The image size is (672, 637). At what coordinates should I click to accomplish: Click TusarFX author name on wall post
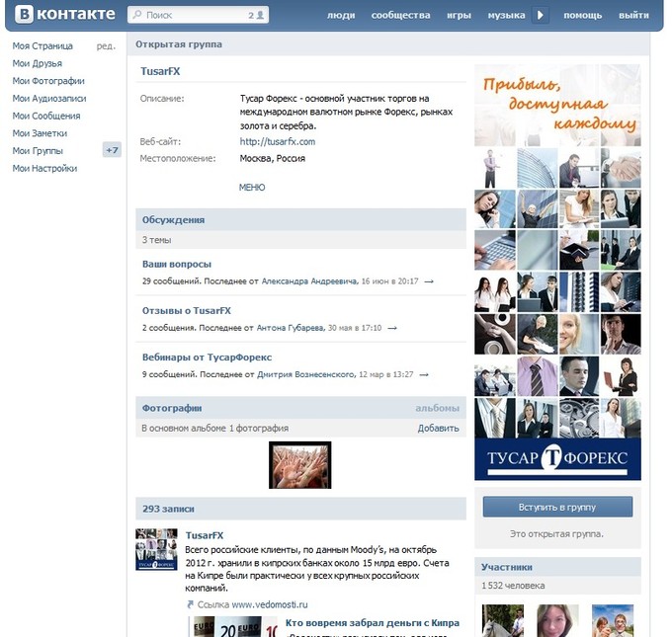pos(205,535)
